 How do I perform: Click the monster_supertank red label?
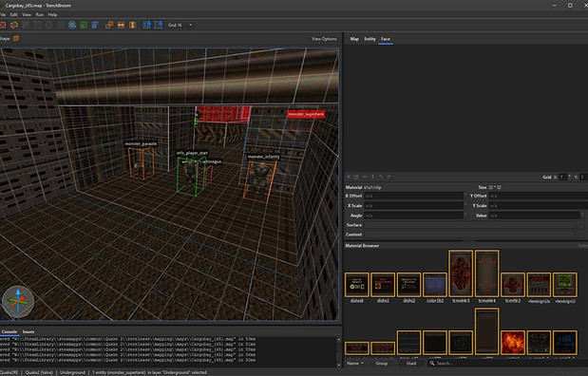[306, 114]
